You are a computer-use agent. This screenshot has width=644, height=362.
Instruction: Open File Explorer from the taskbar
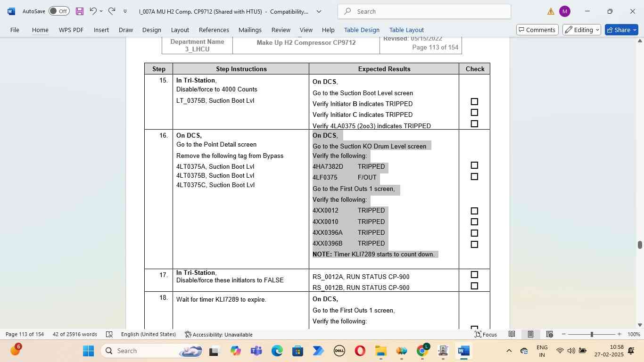pyautogui.click(x=380, y=351)
